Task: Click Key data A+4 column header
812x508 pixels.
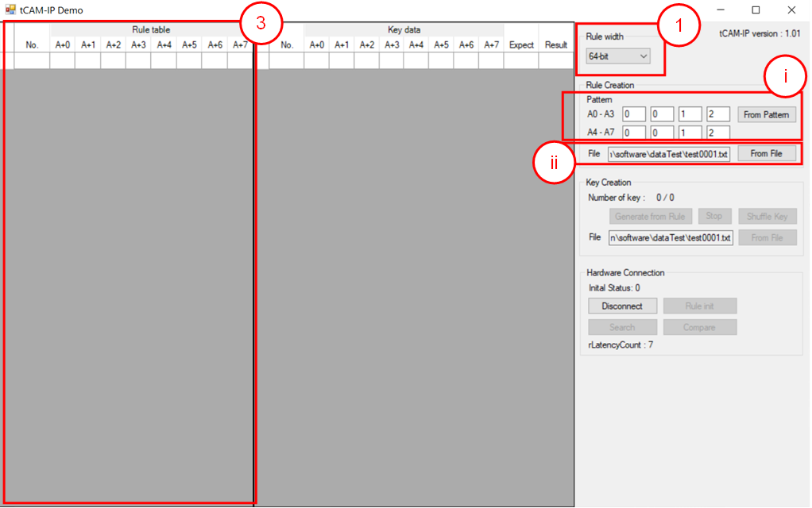Action: coord(416,45)
